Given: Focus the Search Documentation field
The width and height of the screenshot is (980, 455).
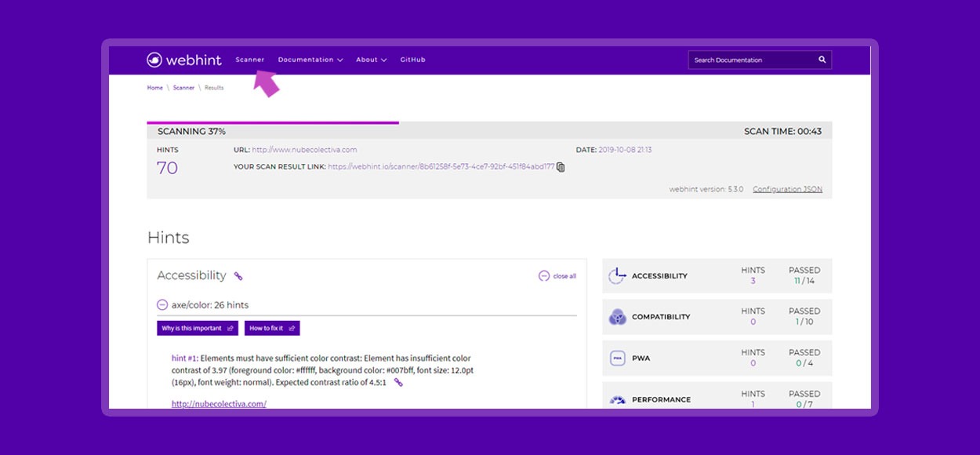Looking at the screenshot, I should coord(760,60).
